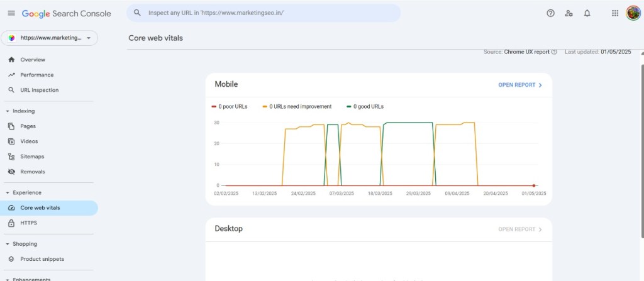Viewport: 644px width, 281px height.
Task: Click the orange need improvement legend swatch
Action: [x=265, y=107]
